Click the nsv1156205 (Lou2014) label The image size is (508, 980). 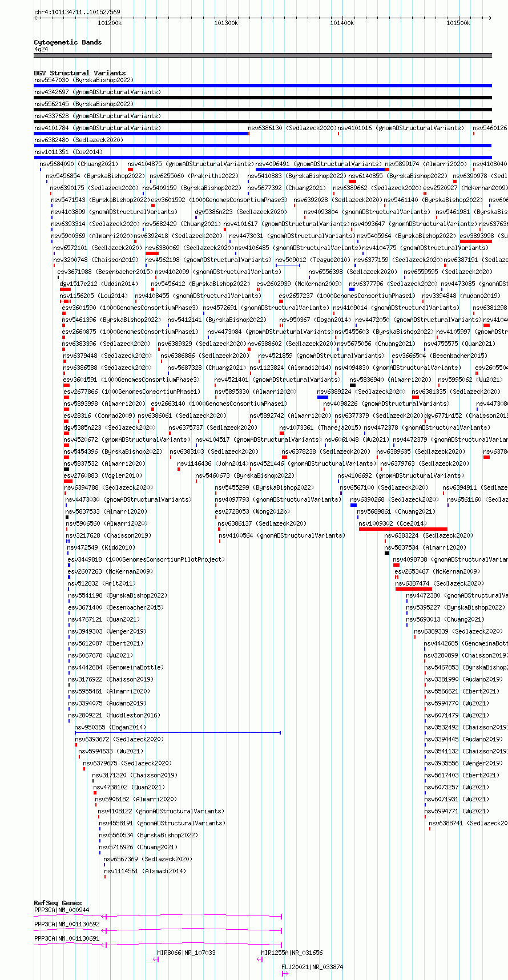pos(94,296)
